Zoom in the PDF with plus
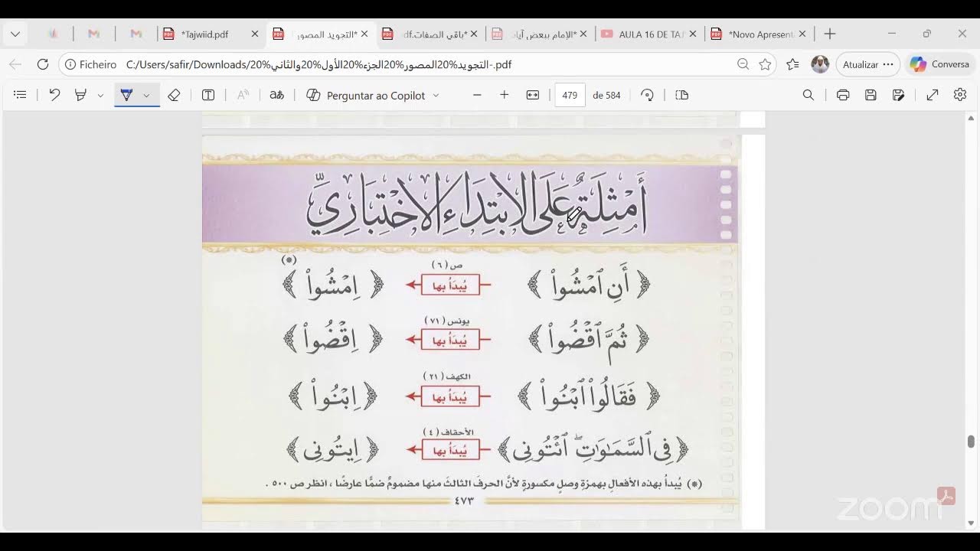This screenshot has height=551, width=980. (x=504, y=95)
